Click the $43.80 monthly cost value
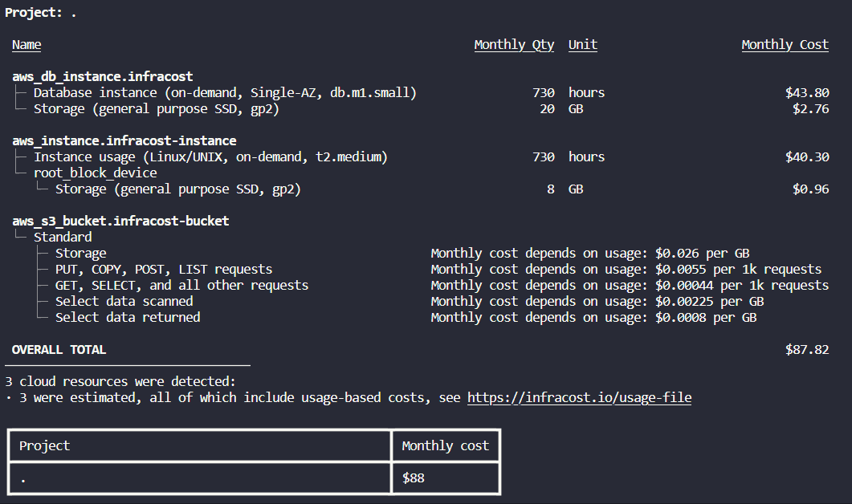 click(x=807, y=93)
